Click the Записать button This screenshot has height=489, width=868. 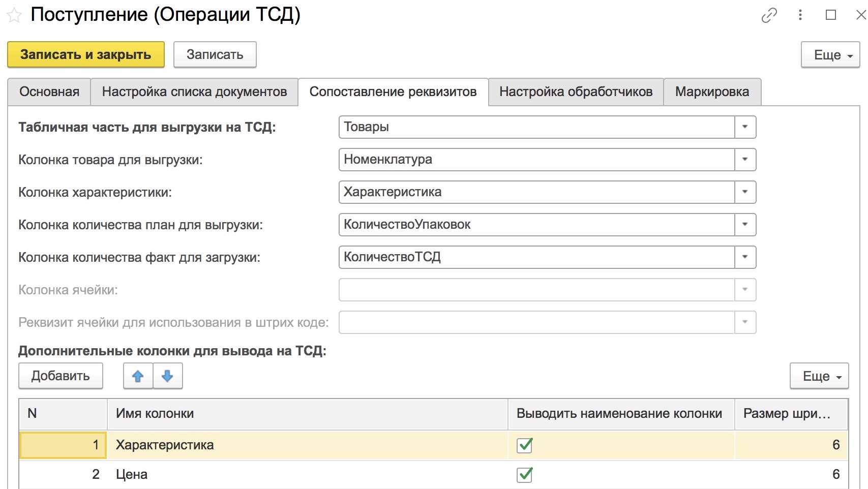point(215,55)
